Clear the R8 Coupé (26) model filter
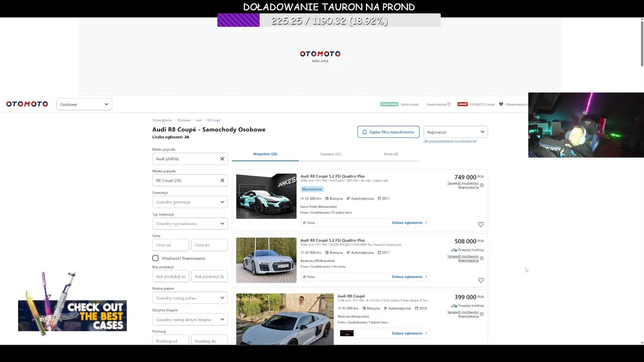The width and height of the screenshot is (644, 362). tap(222, 180)
